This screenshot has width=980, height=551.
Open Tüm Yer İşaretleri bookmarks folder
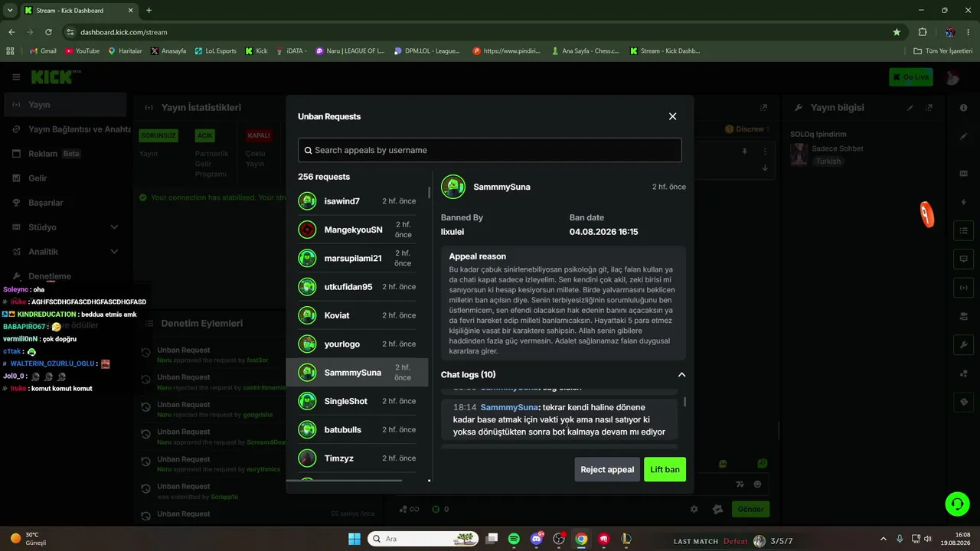point(943,51)
